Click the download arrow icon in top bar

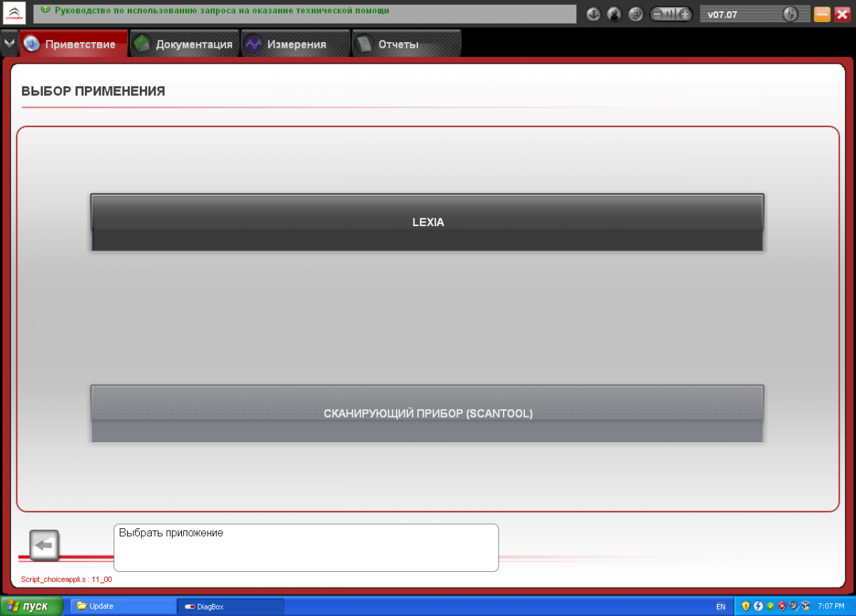click(x=593, y=14)
